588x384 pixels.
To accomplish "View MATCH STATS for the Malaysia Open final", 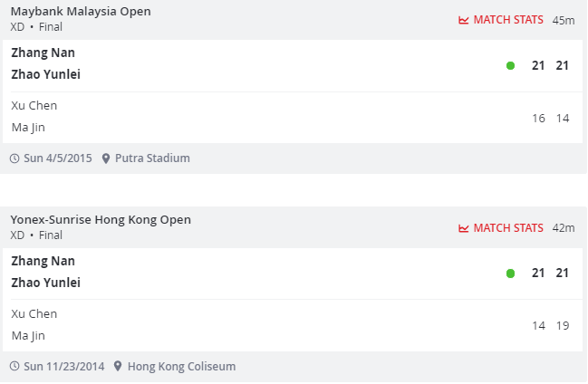I will [x=508, y=20].
